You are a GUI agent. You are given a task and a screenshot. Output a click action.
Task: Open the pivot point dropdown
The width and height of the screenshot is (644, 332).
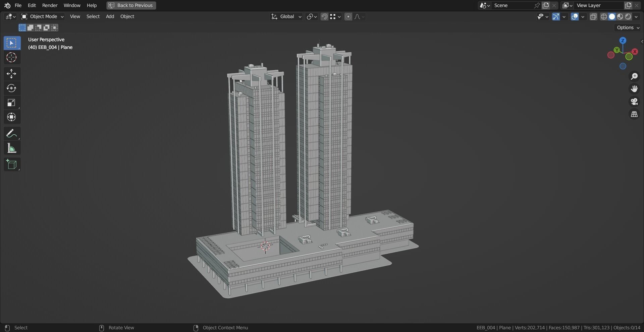click(x=312, y=16)
